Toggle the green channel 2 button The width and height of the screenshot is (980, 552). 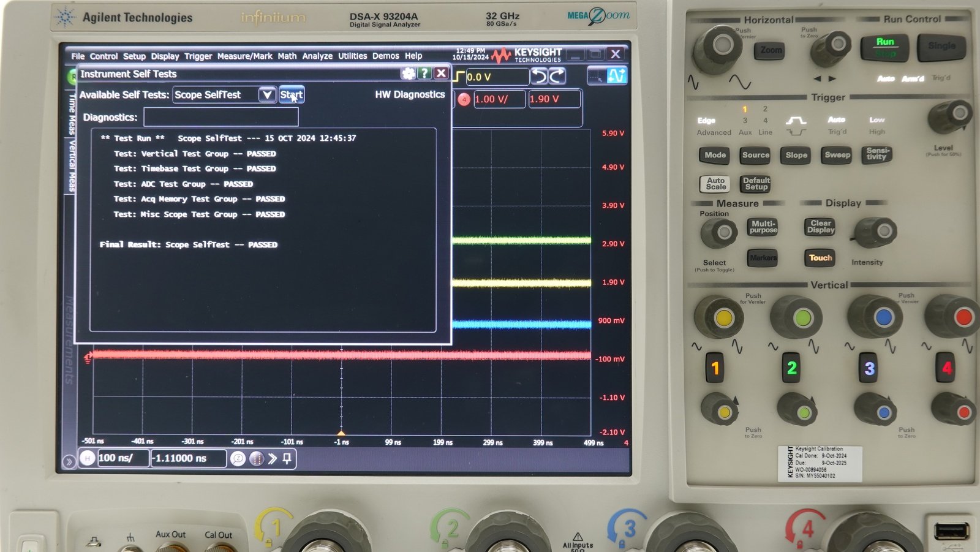pyautogui.click(x=791, y=368)
